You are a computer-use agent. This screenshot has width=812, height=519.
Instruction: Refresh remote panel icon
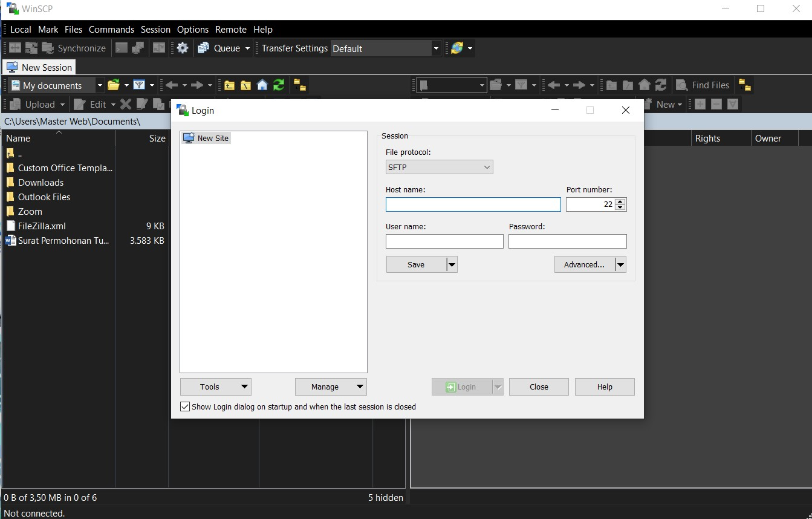(x=661, y=85)
